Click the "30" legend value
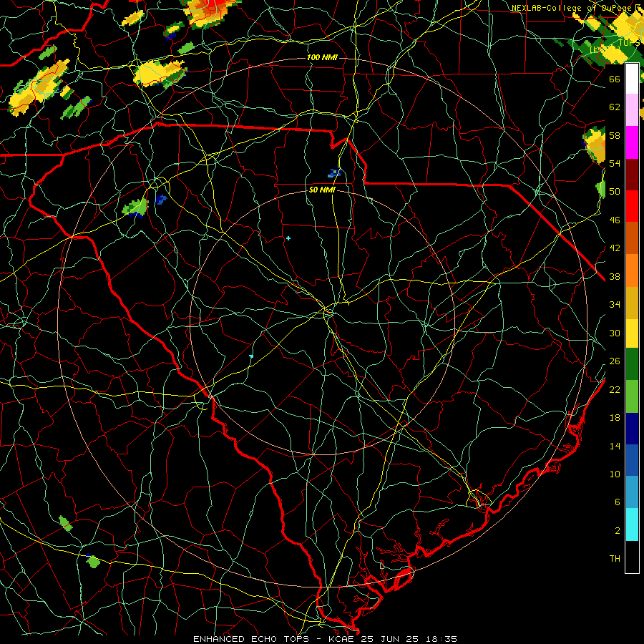This screenshot has width=644, height=644. point(615,333)
